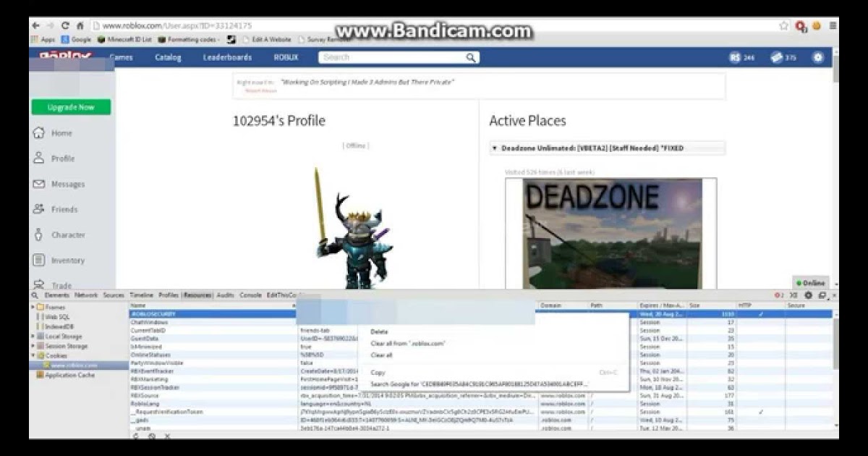The image size is (868, 456).
Task: Select the RobloLang cookie row
Action: (x=481, y=403)
